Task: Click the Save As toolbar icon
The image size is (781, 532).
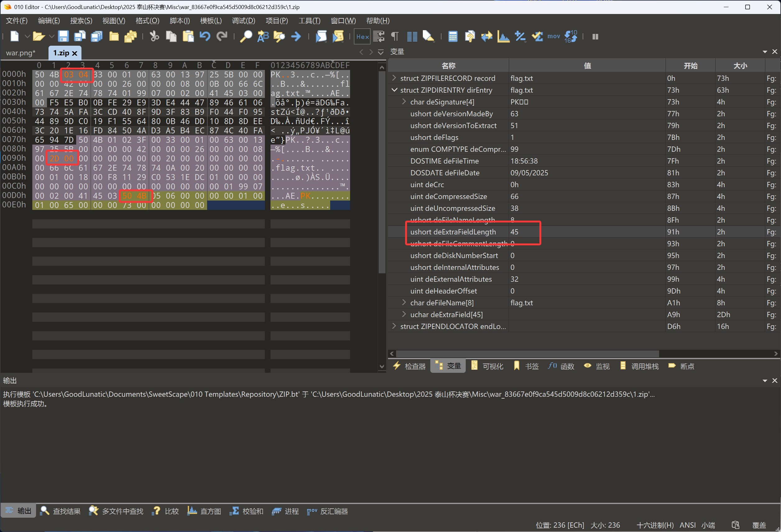Action: pos(80,36)
